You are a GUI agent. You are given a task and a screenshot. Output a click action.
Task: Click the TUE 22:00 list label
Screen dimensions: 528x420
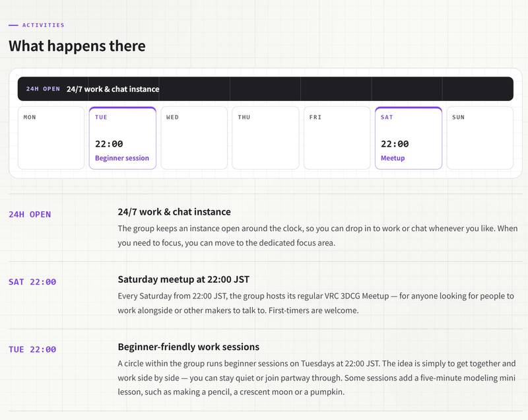tap(32, 349)
